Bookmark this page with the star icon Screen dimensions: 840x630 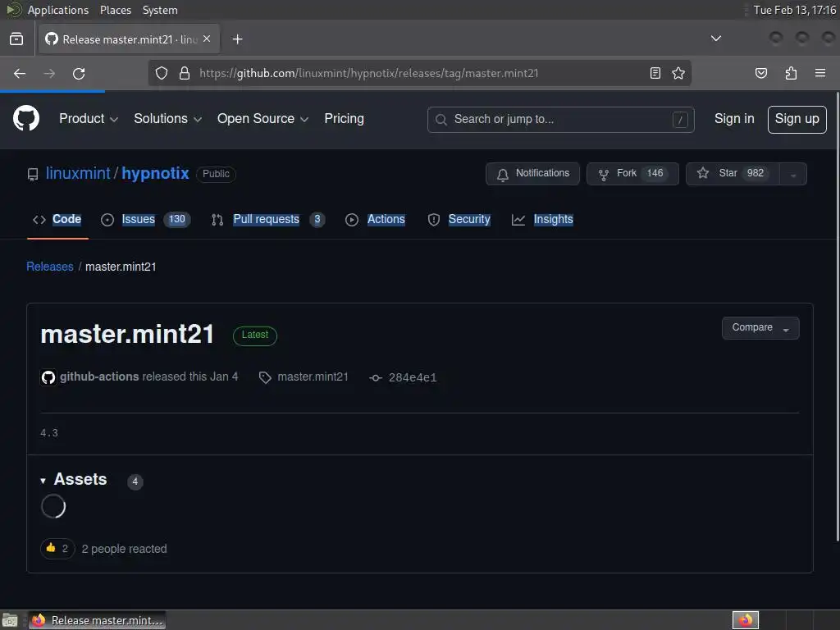pyautogui.click(x=678, y=73)
